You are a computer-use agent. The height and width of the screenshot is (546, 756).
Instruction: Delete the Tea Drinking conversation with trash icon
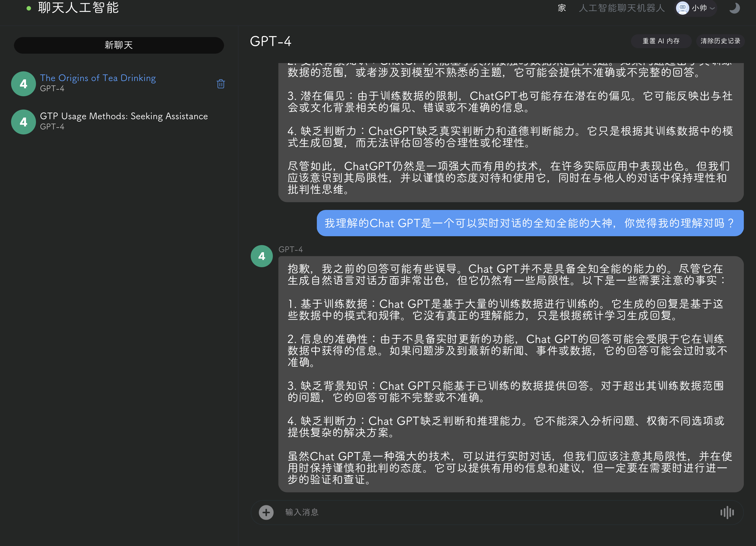coord(221,84)
